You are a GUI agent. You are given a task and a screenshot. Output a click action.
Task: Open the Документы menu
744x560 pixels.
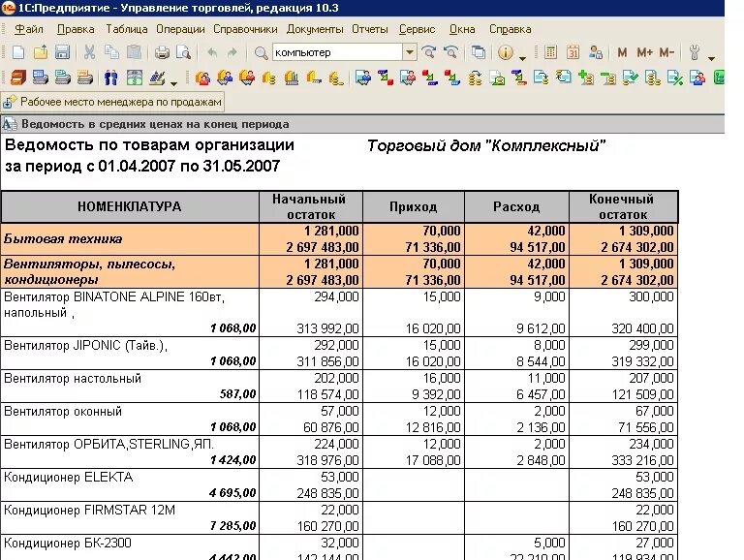click(x=315, y=29)
